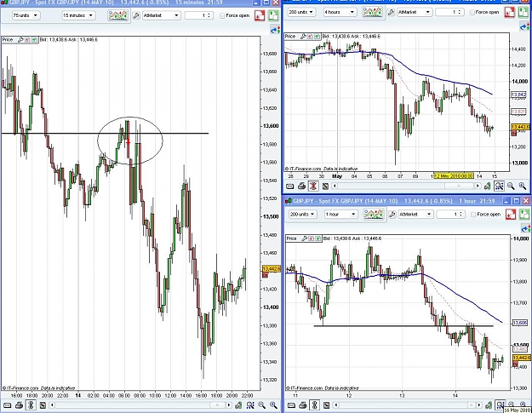Click scroll-right arrow in 15-minute chart scrollbar
532x413 pixels.
[x=229, y=404]
